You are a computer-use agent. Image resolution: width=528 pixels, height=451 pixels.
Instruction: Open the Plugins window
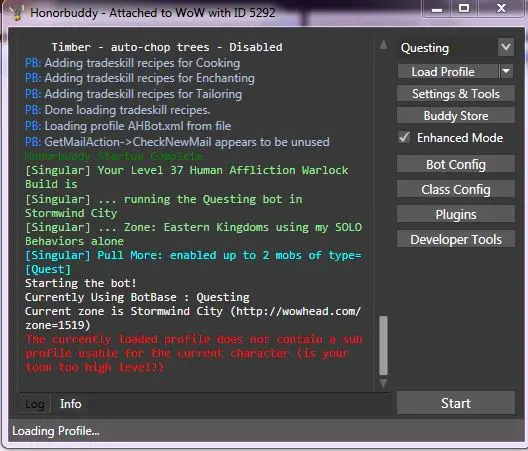click(456, 214)
